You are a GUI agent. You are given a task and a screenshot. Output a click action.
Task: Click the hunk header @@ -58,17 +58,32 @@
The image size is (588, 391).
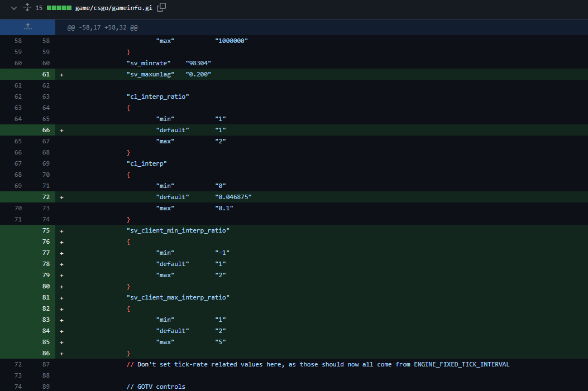tap(102, 27)
